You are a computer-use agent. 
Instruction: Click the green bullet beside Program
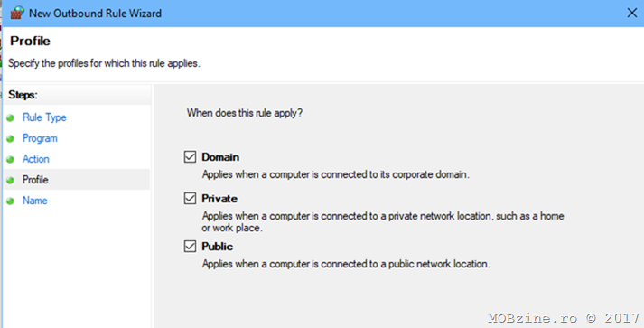(10, 139)
